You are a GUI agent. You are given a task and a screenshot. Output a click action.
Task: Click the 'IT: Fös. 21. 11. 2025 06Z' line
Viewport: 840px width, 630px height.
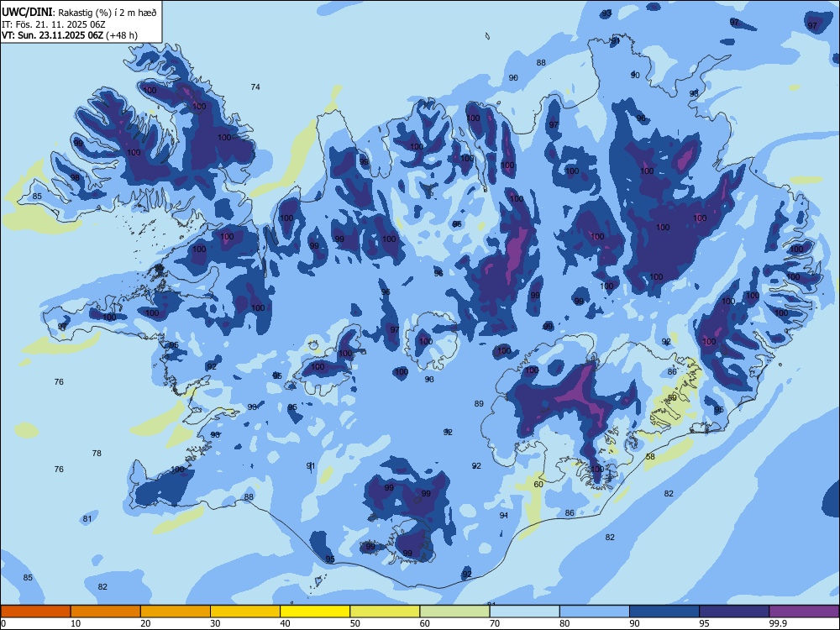point(54,24)
